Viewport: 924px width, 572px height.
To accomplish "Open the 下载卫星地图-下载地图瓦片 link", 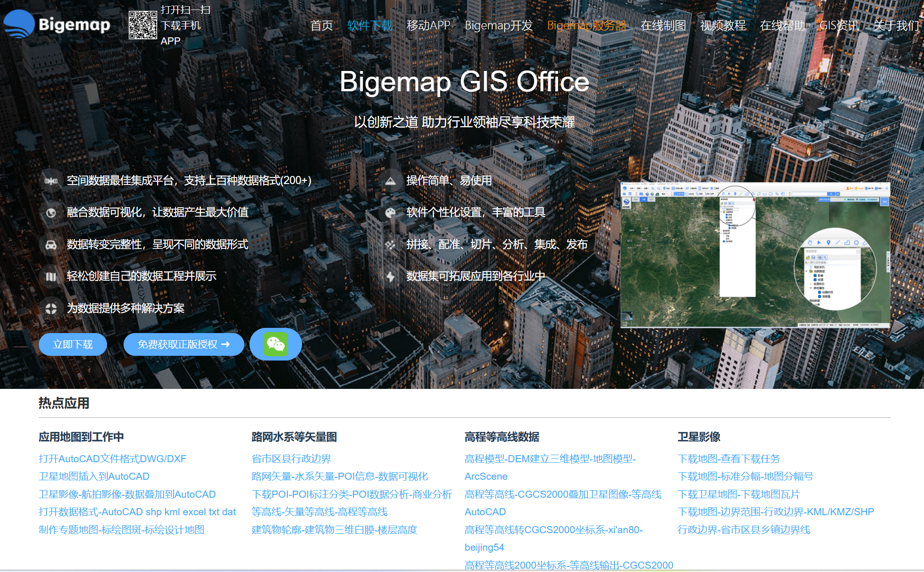I will 738,494.
